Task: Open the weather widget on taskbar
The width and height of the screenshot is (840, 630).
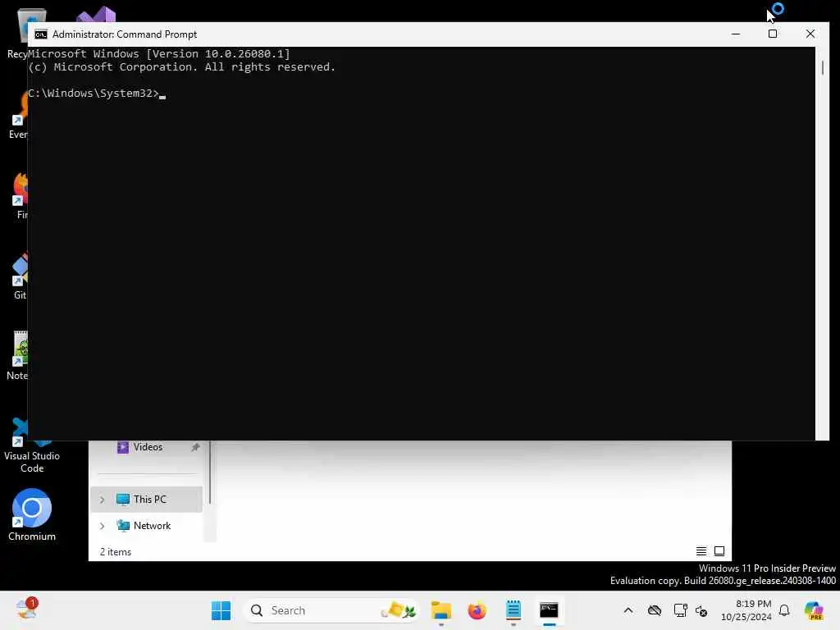Action: pos(26,609)
